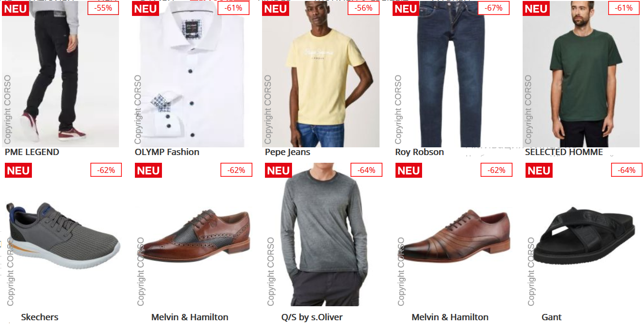
Task: Click the -67% discount badge
Action: (x=493, y=8)
